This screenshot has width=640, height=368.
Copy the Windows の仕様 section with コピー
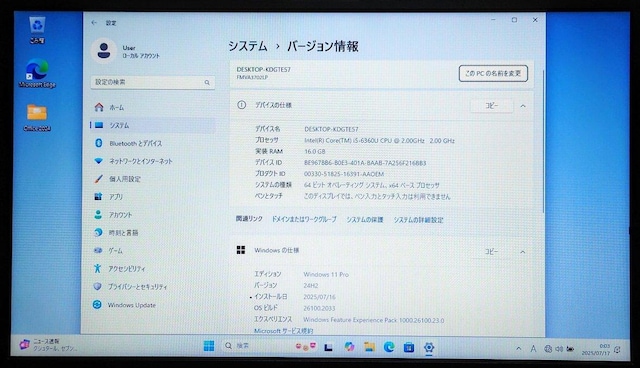491,252
